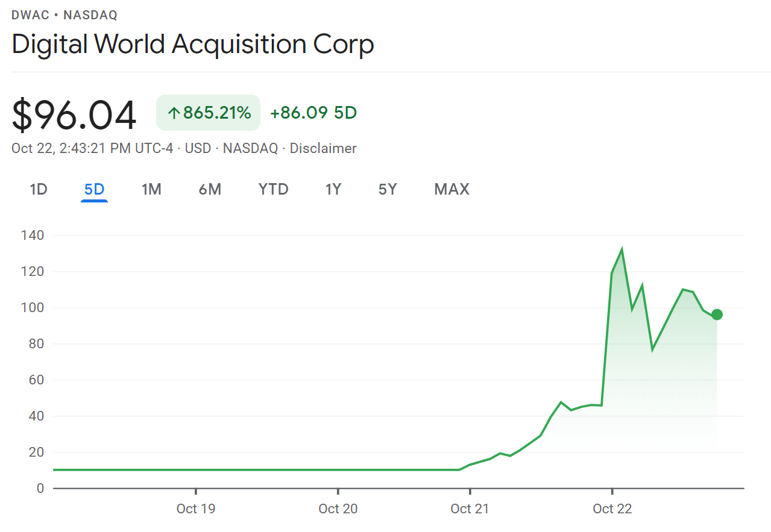The image size is (771, 532).
Task: Switch to the 5Y view
Action: click(387, 189)
